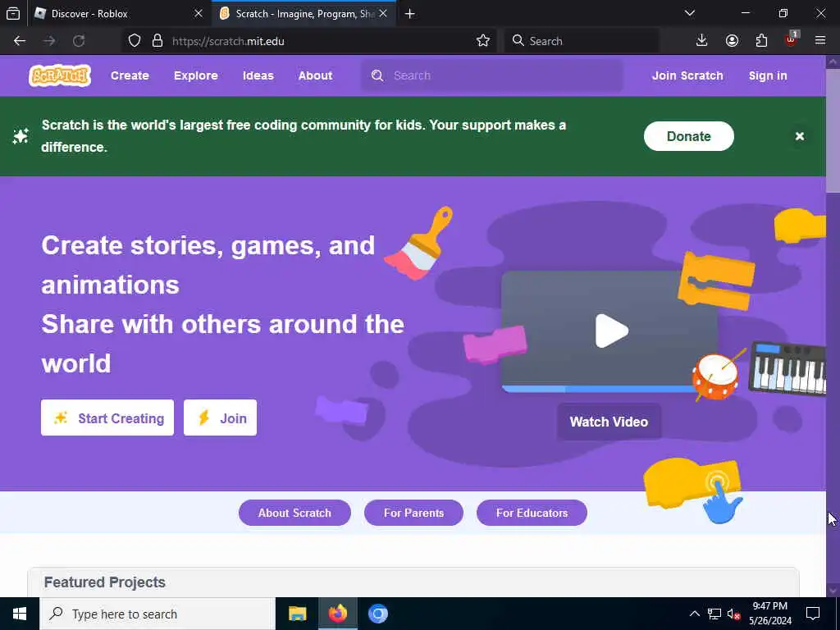Click Join Scratch in the navbar
The image size is (840, 630).
pyautogui.click(x=687, y=75)
